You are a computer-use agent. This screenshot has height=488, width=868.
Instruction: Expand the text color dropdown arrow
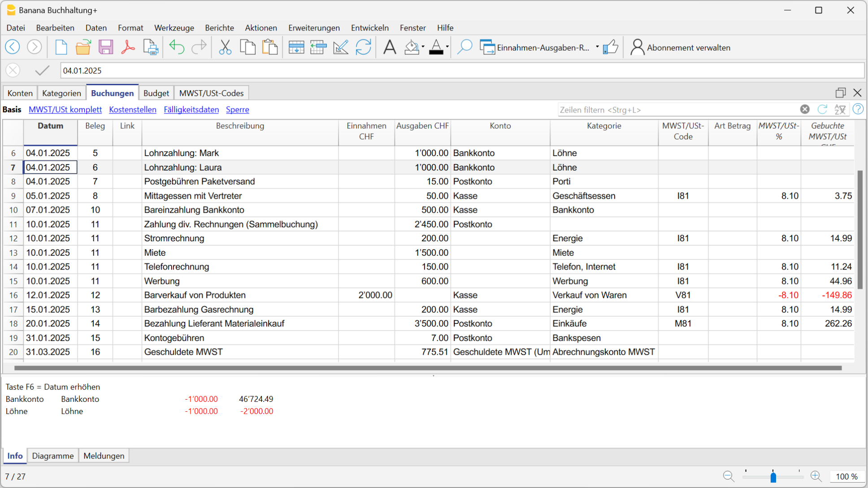pos(447,47)
